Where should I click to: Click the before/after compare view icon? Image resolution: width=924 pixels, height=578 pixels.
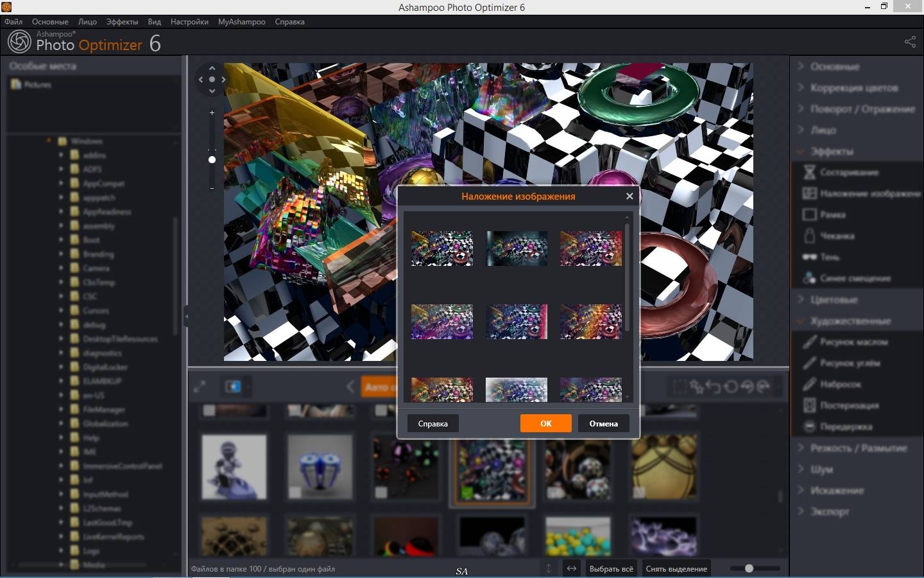tap(233, 387)
